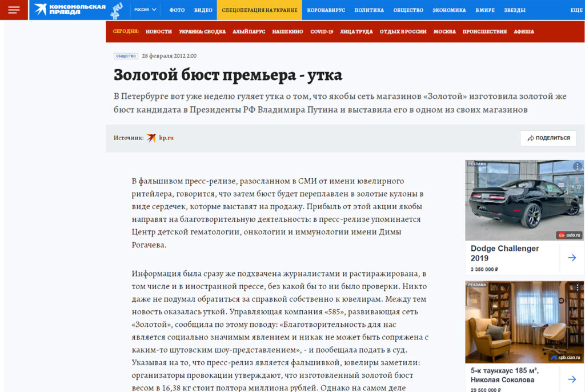
Task: Open the three-dot menu on the townhouse ad
Action: [x=576, y=287]
